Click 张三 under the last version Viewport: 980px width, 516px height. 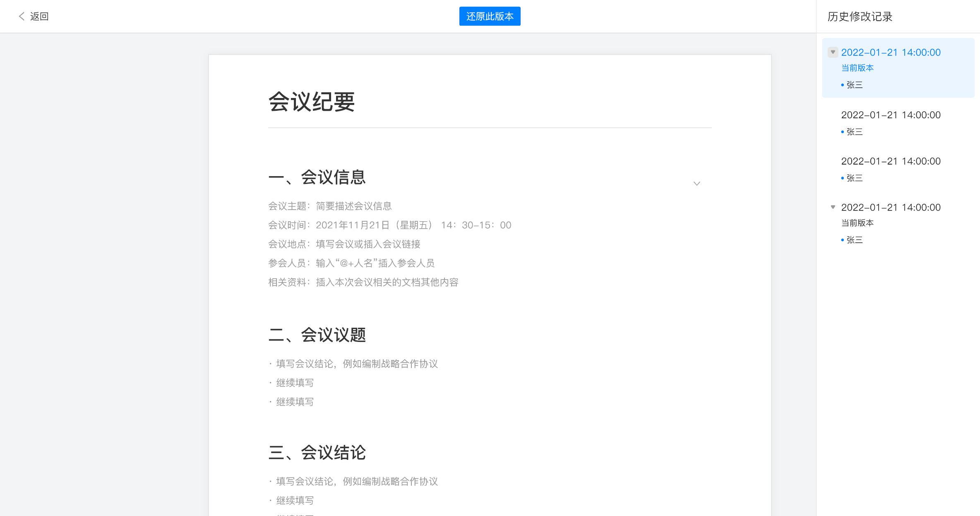(854, 240)
